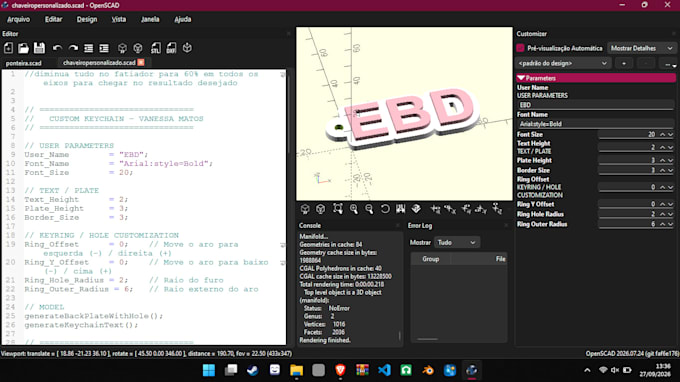The width and height of the screenshot is (680, 382).
Task: Open File Explorer from the taskbar
Action: coord(297,370)
